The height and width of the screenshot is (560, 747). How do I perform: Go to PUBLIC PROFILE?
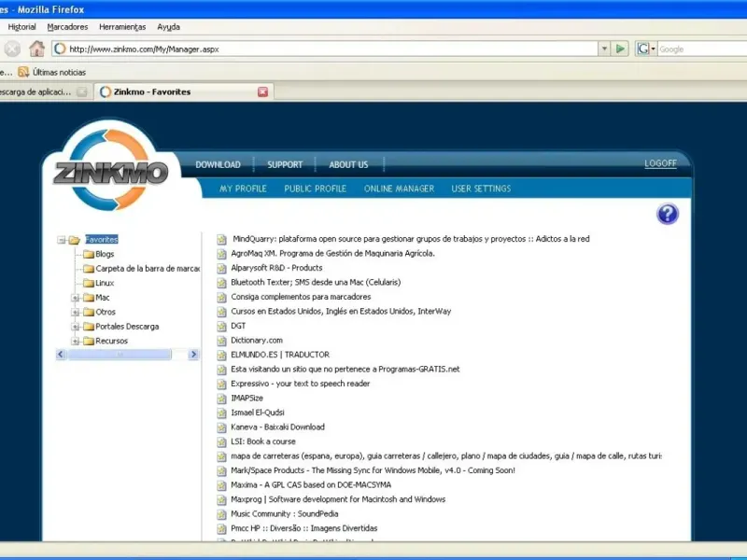pos(315,189)
